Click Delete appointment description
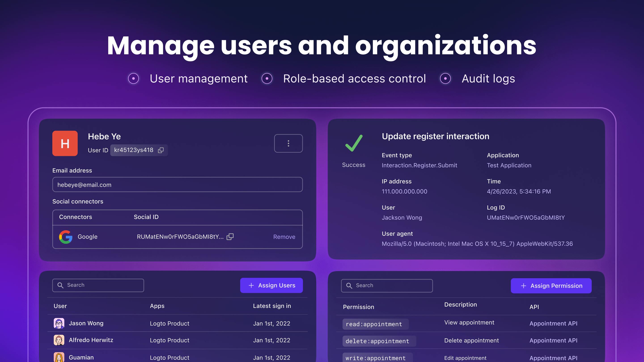 click(472, 341)
